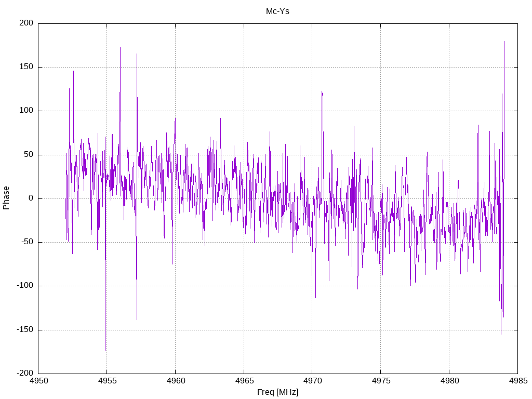The image size is (532, 399).
Task: Click the y-axis tick label -100
Action: (25, 286)
